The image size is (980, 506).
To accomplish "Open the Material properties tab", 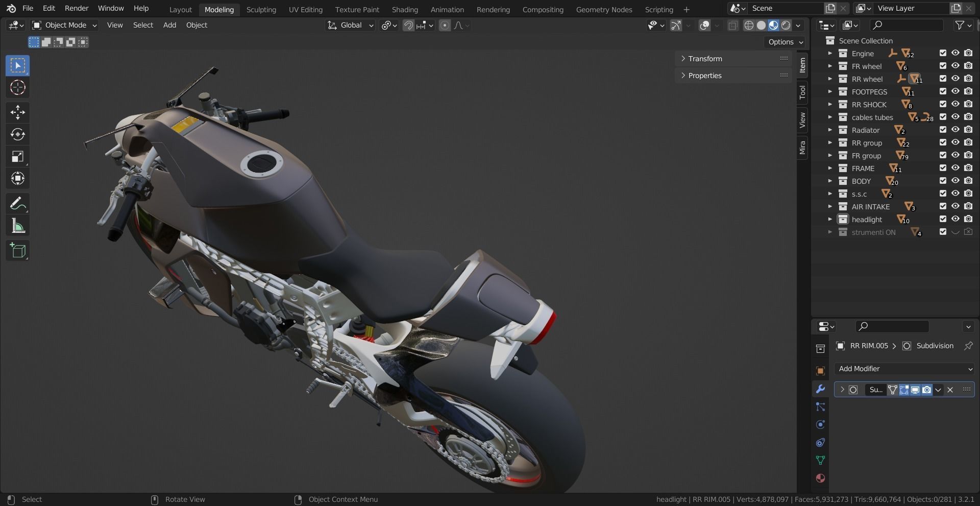I will 820,478.
